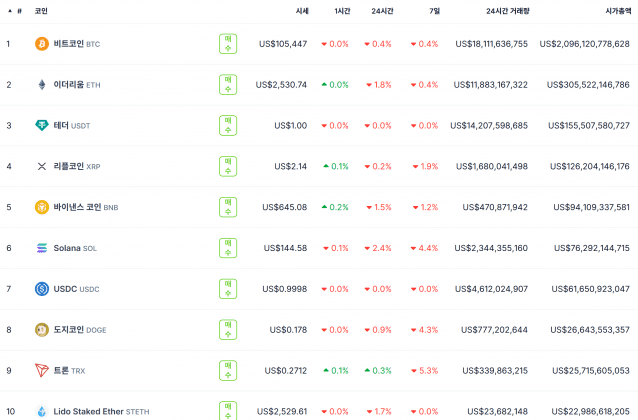Click the 매수 button for 비트코인
Image resolution: width=638 pixels, height=420 pixels.
click(228, 44)
